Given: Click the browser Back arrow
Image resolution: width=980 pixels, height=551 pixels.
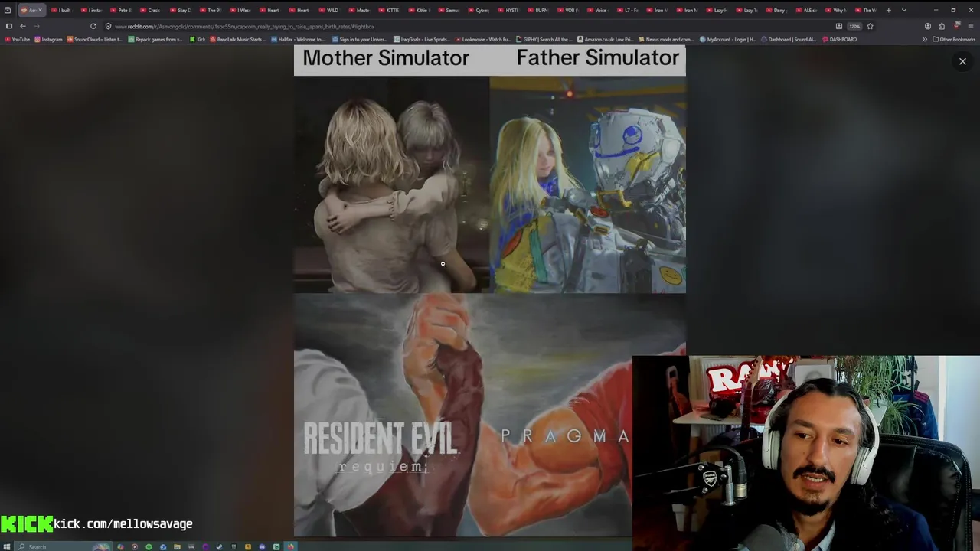Looking at the screenshot, I should pyautogui.click(x=22, y=26).
